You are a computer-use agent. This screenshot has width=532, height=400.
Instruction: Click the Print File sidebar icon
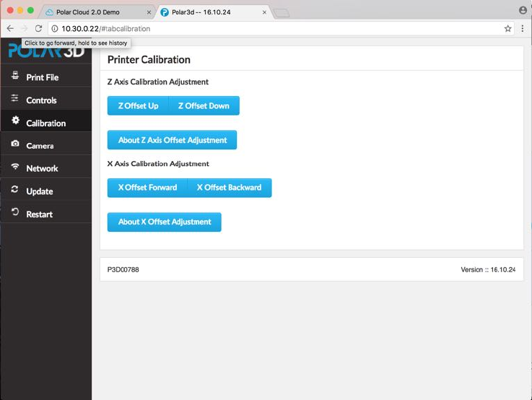point(15,77)
